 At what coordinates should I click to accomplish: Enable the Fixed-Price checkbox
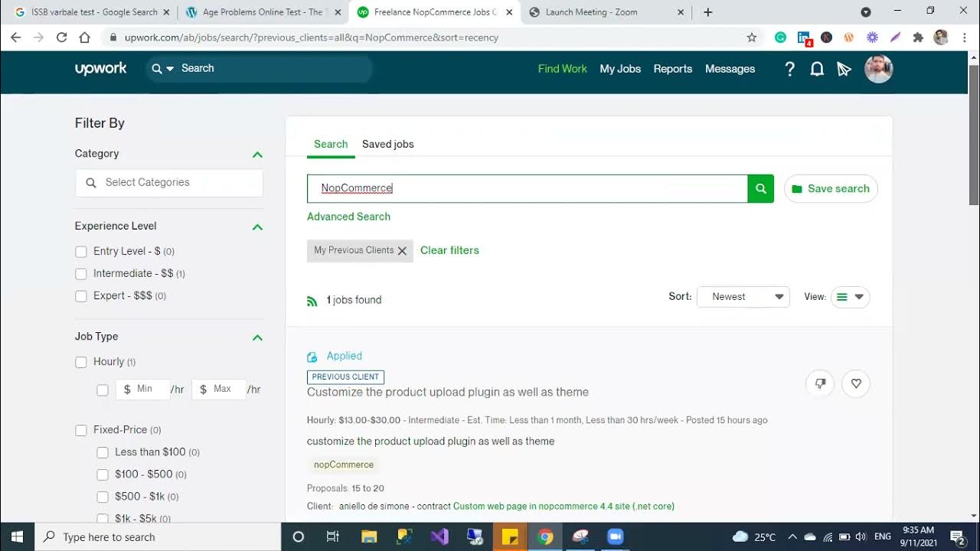click(x=81, y=430)
